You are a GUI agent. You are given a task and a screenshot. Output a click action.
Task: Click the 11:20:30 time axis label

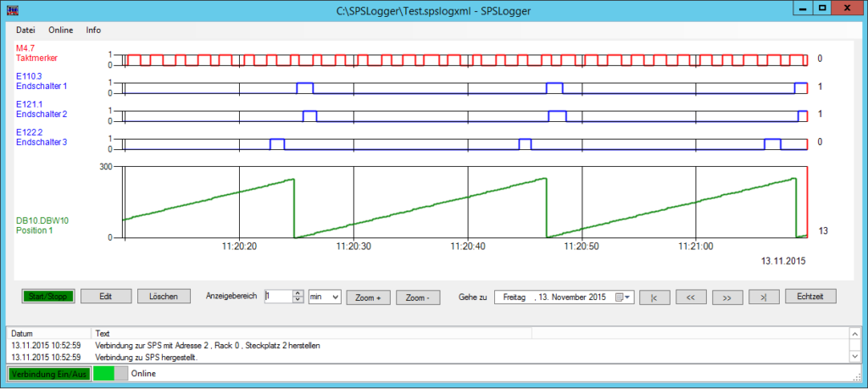click(353, 248)
